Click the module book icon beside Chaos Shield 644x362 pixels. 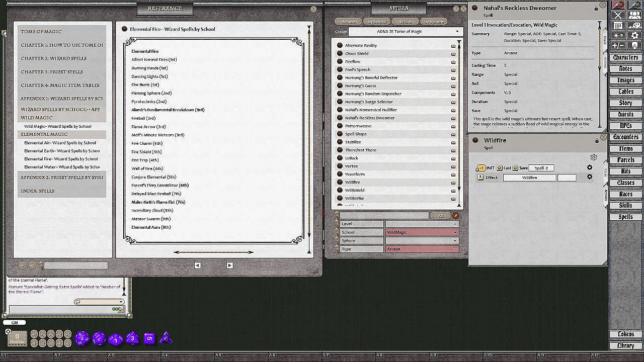coord(453,54)
